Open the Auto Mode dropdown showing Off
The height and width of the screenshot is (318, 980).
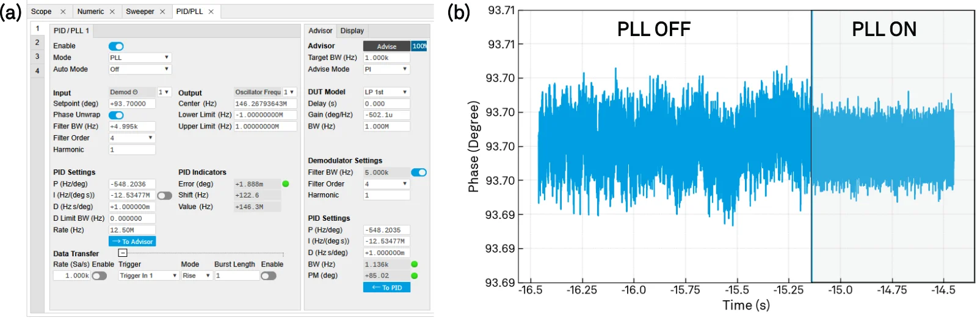(x=140, y=69)
